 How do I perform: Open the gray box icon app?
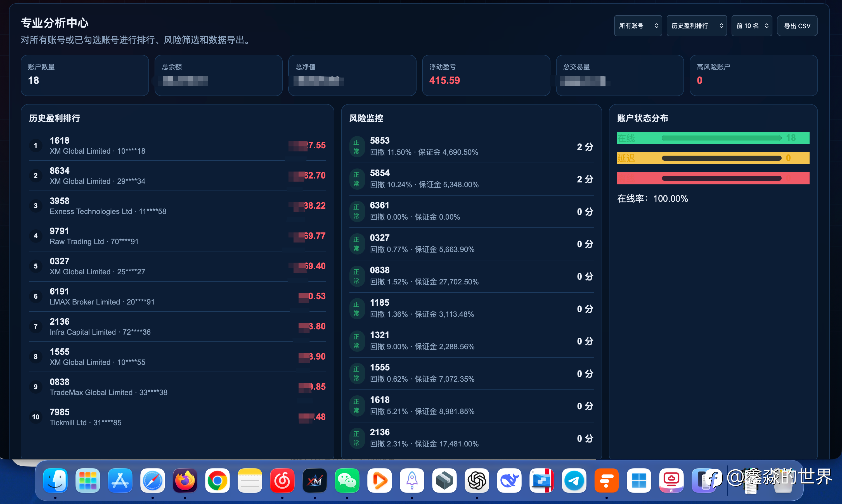444,480
